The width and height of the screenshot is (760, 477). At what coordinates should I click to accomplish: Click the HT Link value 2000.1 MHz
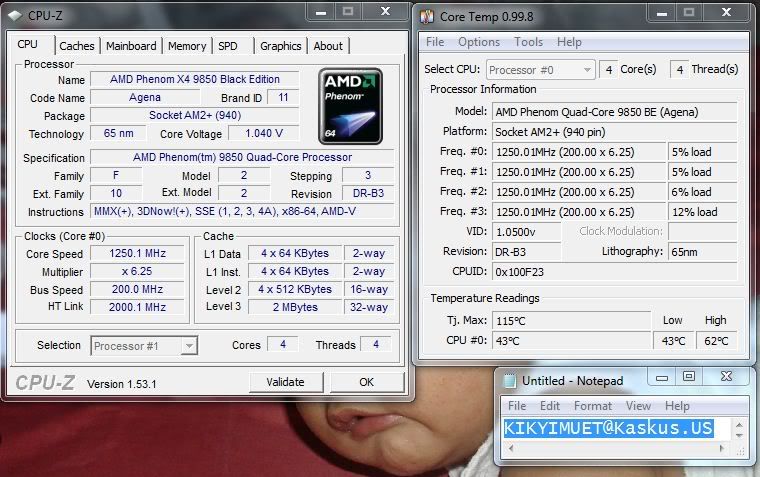138,307
